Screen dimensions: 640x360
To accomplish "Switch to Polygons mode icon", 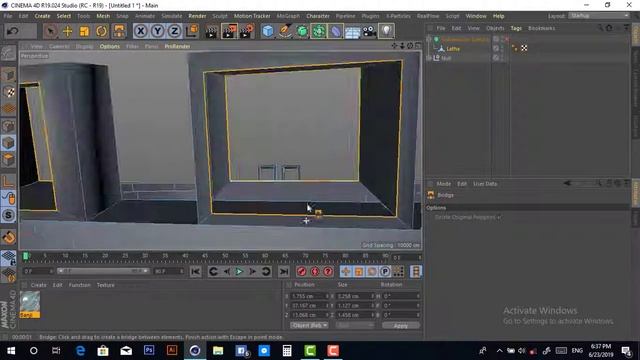I will [9, 160].
